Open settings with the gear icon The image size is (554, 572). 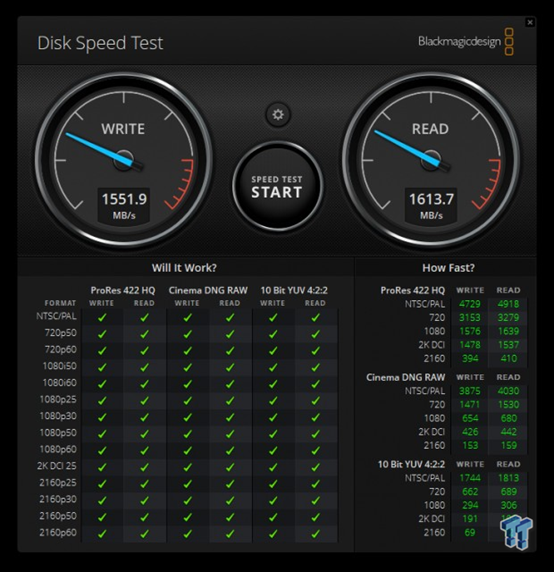coord(278,115)
